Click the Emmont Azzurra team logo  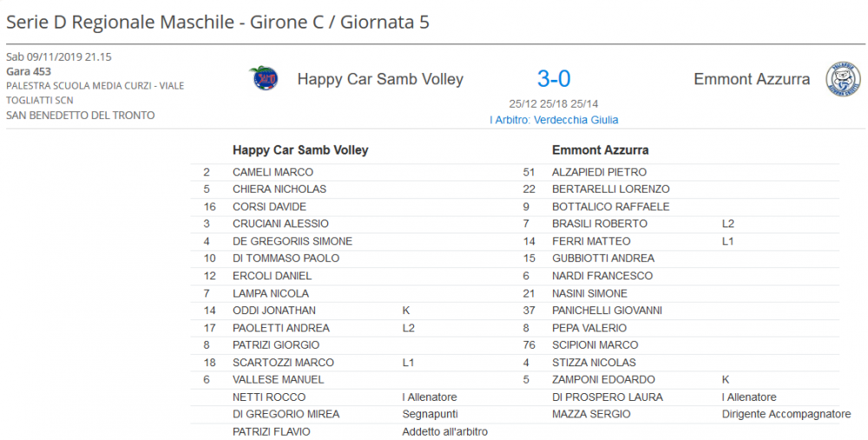[x=843, y=79]
